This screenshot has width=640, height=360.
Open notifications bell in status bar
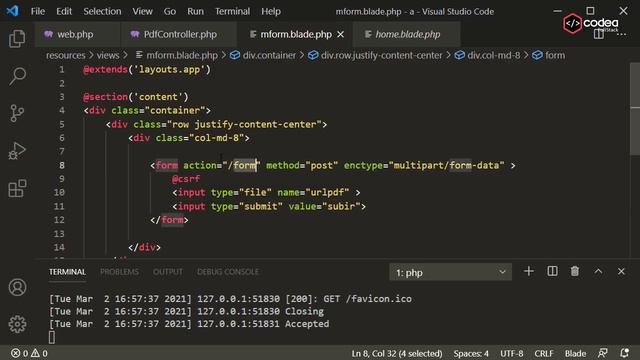[624, 353]
